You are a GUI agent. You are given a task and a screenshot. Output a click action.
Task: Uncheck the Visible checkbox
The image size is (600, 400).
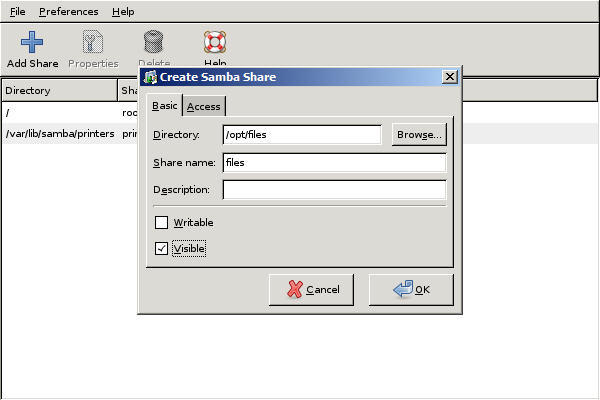pyautogui.click(x=161, y=248)
